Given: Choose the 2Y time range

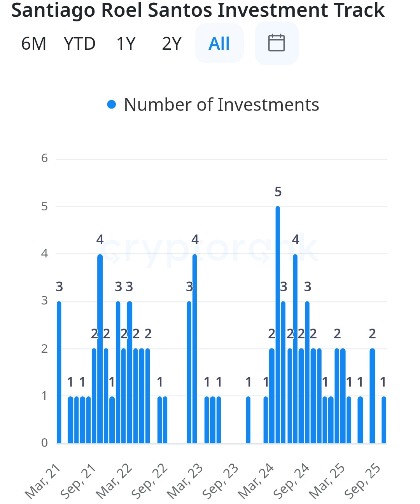Looking at the screenshot, I should tap(171, 44).
